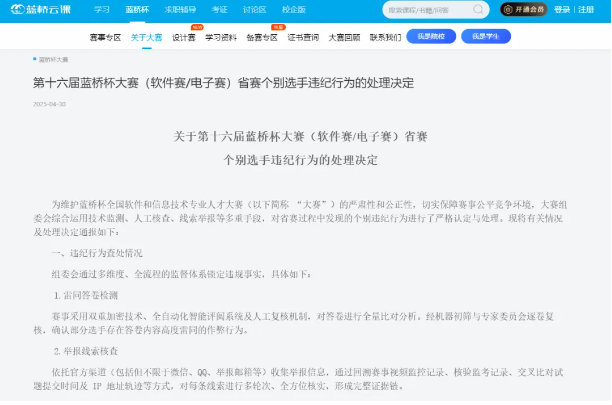The width and height of the screenshot is (612, 405).
Task: Click the 开通会员 button
Action: (x=524, y=10)
